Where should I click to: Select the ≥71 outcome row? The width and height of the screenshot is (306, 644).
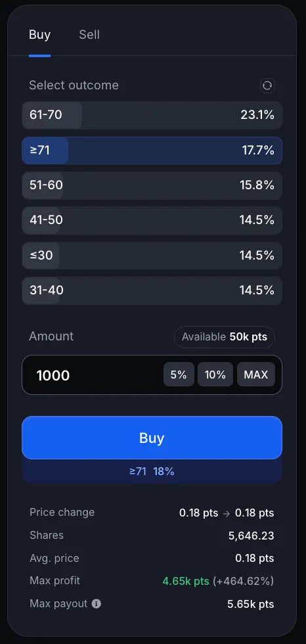[x=152, y=150]
